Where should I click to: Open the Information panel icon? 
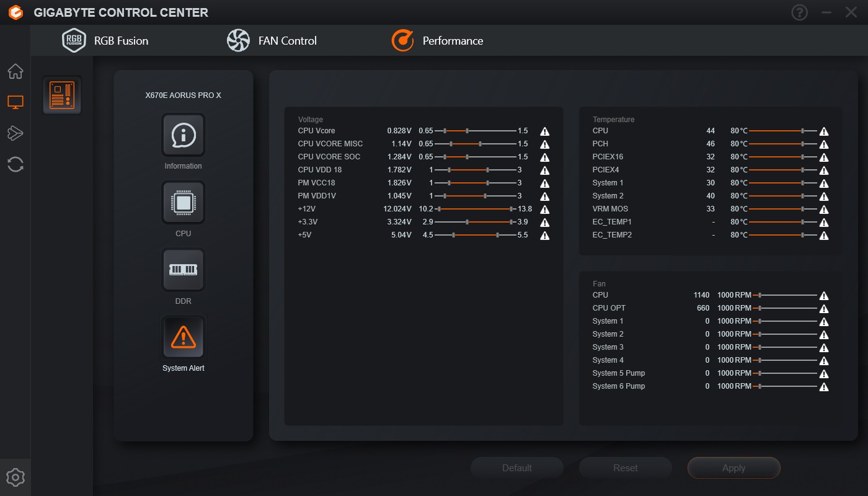coord(184,135)
